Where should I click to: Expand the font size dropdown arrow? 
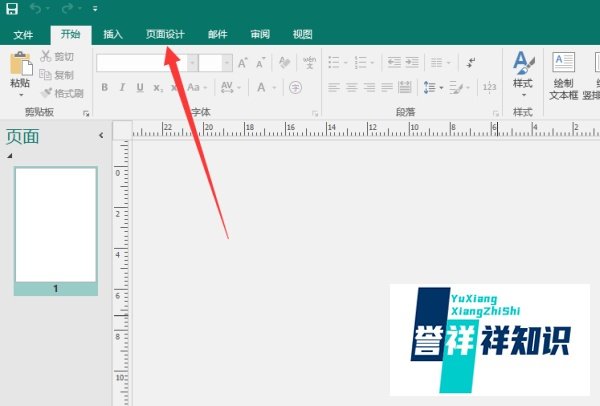point(227,63)
